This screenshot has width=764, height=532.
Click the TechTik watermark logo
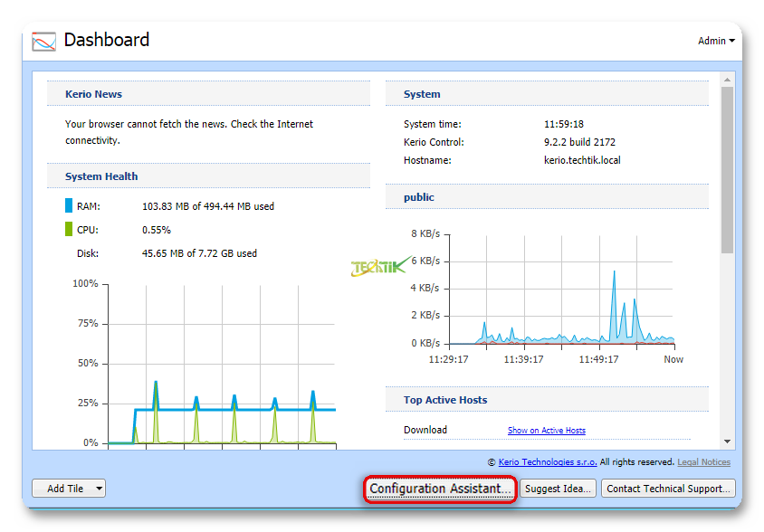pyautogui.click(x=377, y=268)
